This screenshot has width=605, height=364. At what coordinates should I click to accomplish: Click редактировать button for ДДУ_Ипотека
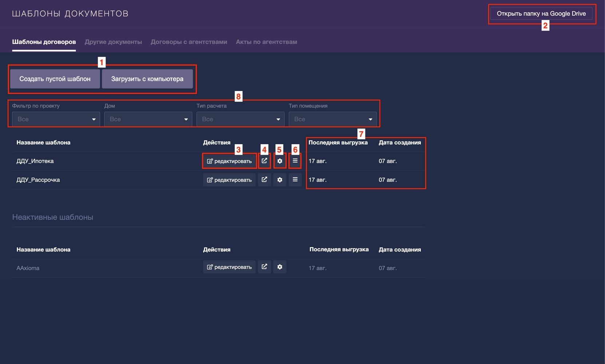(x=229, y=161)
